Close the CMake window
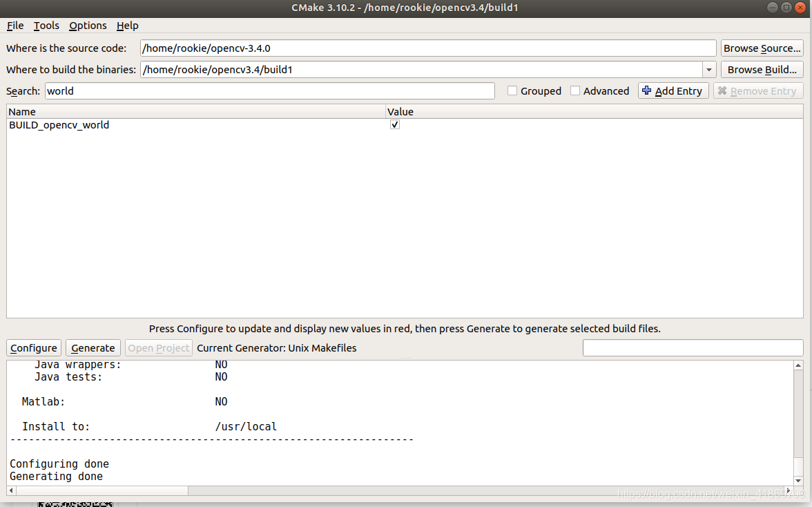812x507 pixels. point(800,7)
